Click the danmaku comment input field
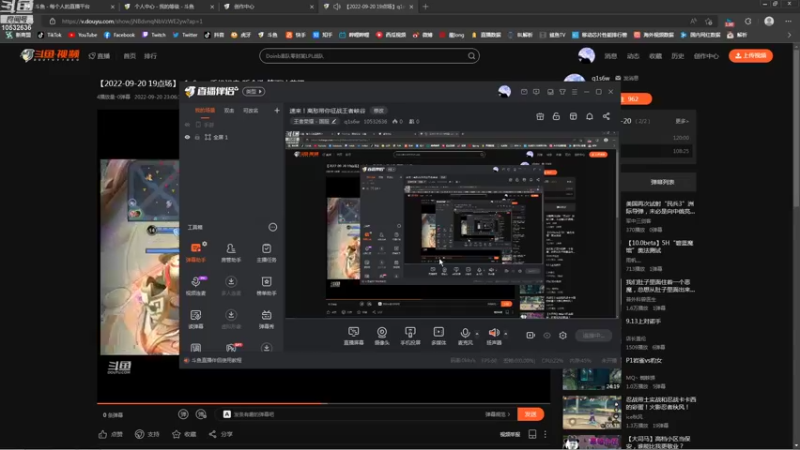This screenshot has height=450, width=800. pyautogui.click(x=354, y=414)
